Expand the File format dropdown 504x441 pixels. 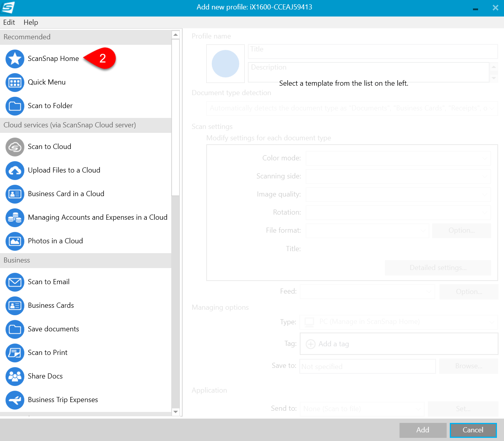click(367, 231)
